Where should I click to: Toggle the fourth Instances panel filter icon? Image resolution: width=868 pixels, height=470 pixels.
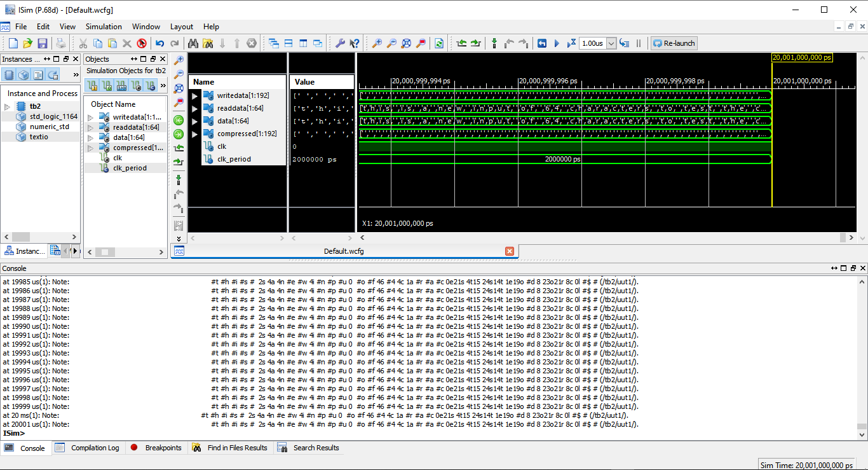(53, 74)
